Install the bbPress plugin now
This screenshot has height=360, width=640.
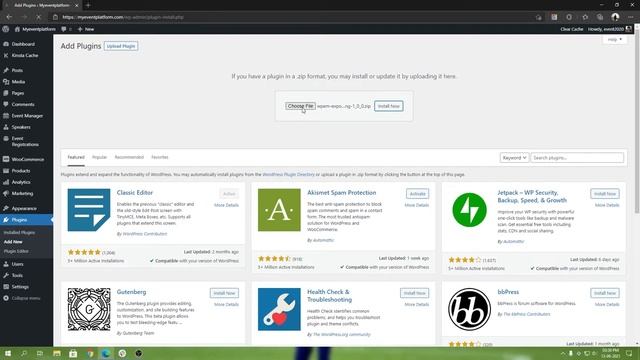click(605, 293)
